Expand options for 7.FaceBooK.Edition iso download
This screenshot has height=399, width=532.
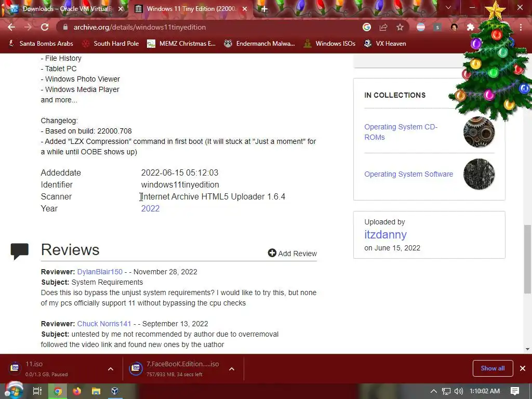(x=232, y=369)
